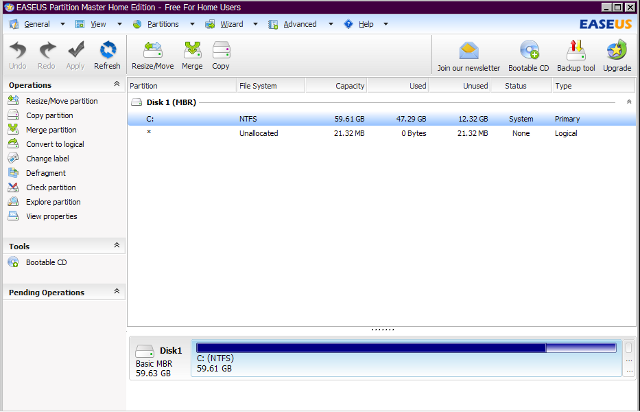This screenshot has height=412, width=640.
Task: Sort by the Partition column header
Action: tap(182, 86)
